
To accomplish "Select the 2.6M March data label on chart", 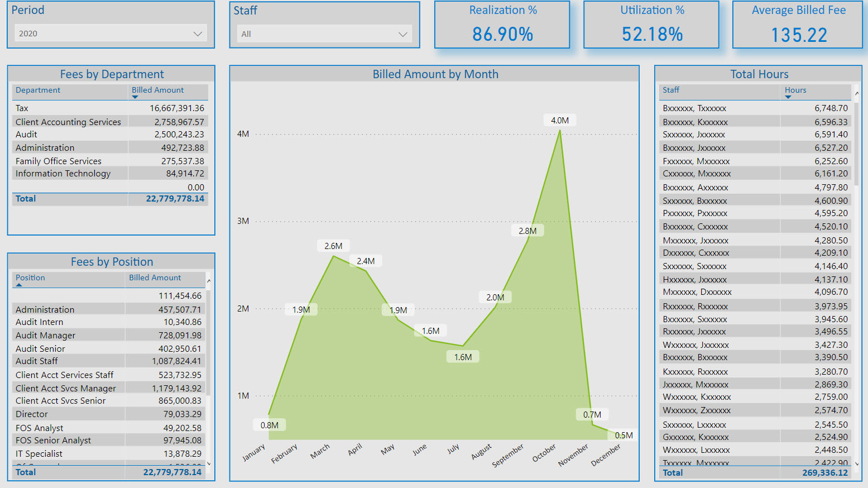I will click(x=333, y=246).
